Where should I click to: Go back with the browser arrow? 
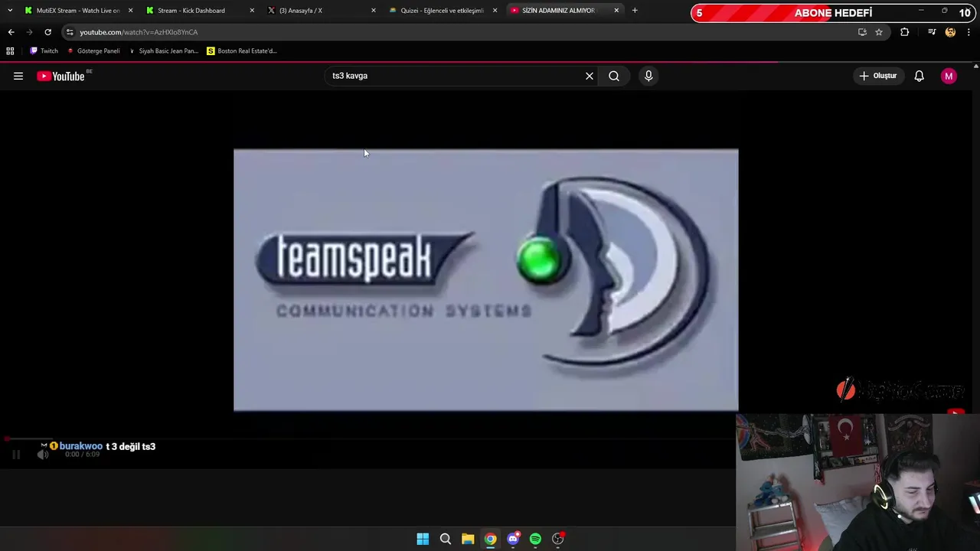pos(11,32)
